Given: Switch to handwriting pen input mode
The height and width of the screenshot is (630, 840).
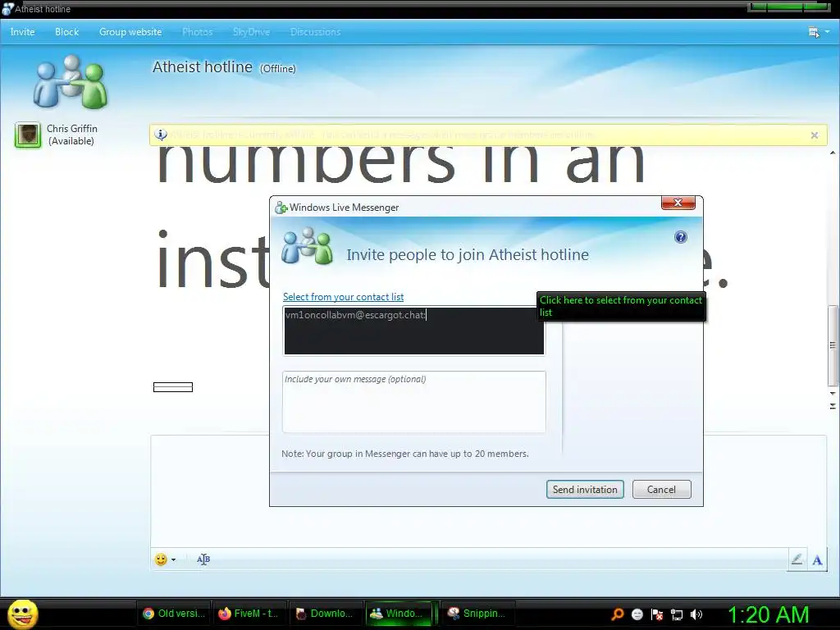Looking at the screenshot, I should pyautogui.click(x=797, y=559).
